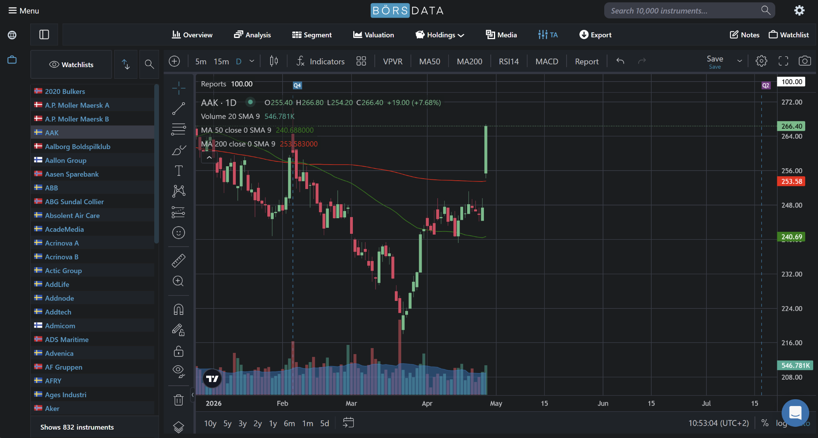This screenshot has width=818, height=438.
Task: Click the Export button
Action: [595, 35]
